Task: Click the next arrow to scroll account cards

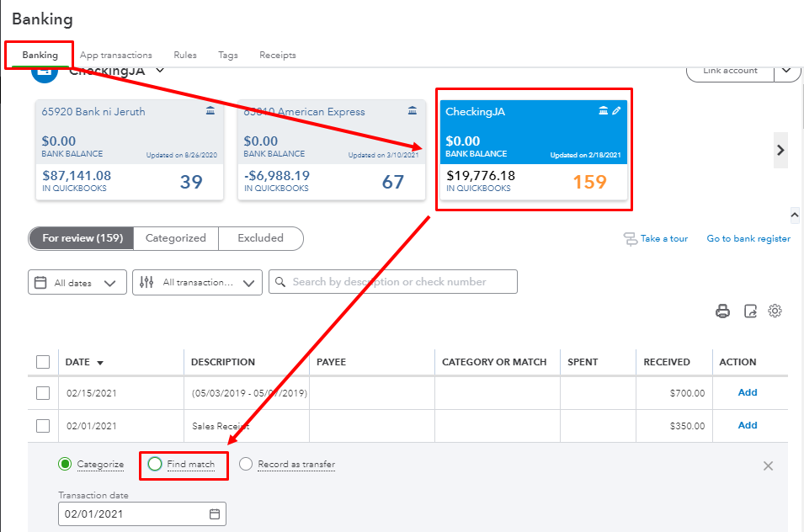Action: [780, 150]
